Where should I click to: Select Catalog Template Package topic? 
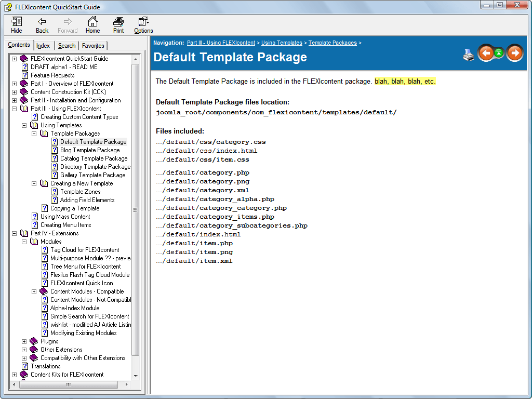(94, 158)
